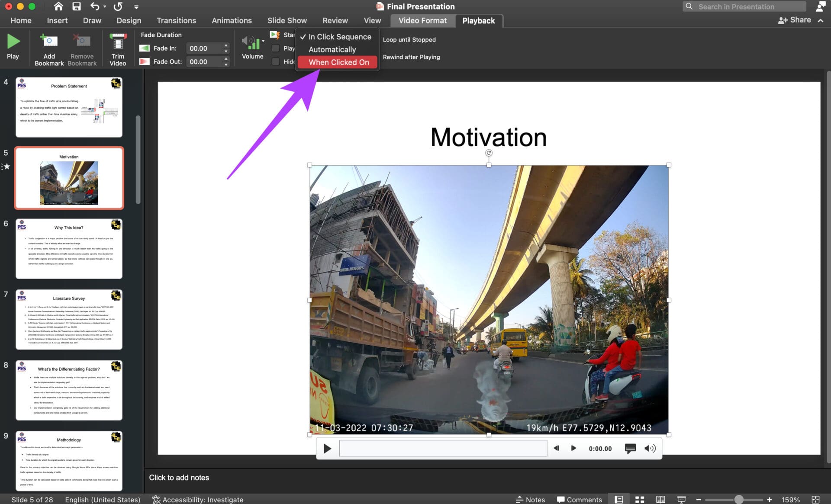Toggle Hide While Not Playing checkbox
This screenshot has height=504, width=831.
coord(275,61)
